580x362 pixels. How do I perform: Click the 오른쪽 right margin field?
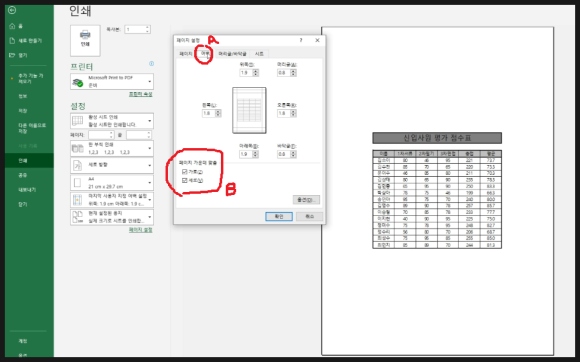point(284,113)
